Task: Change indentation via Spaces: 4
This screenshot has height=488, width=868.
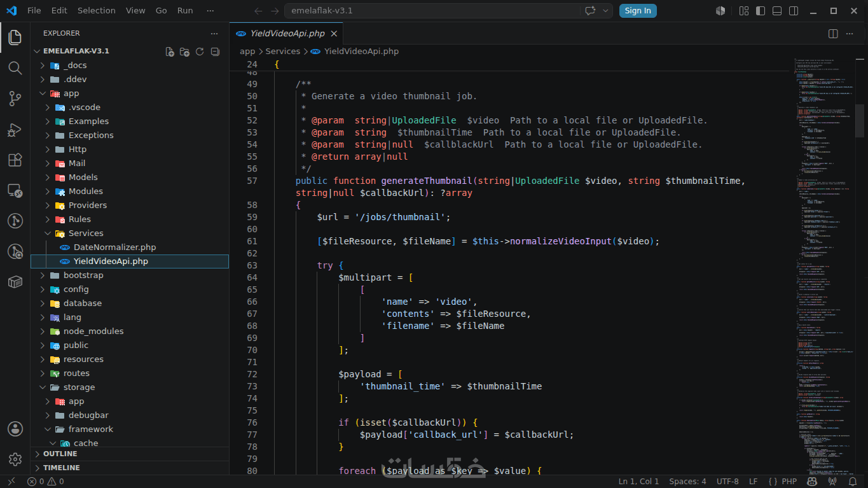Action: [x=687, y=482]
